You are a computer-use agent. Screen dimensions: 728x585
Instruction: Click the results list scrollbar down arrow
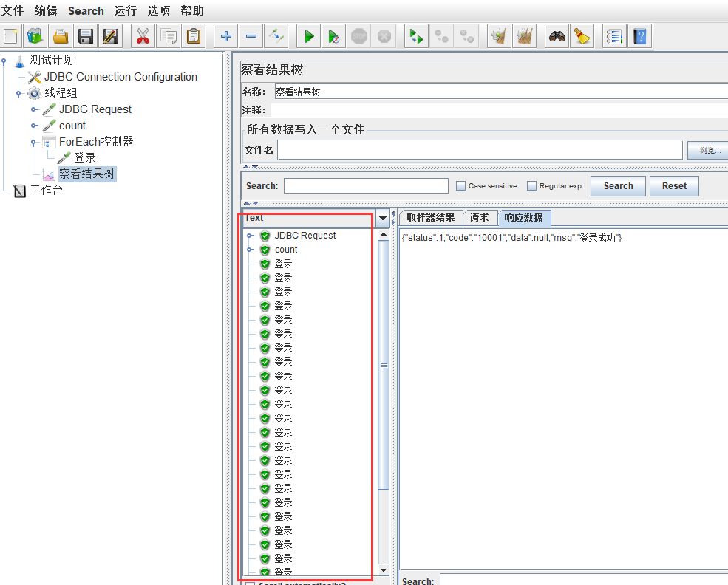click(384, 569)
